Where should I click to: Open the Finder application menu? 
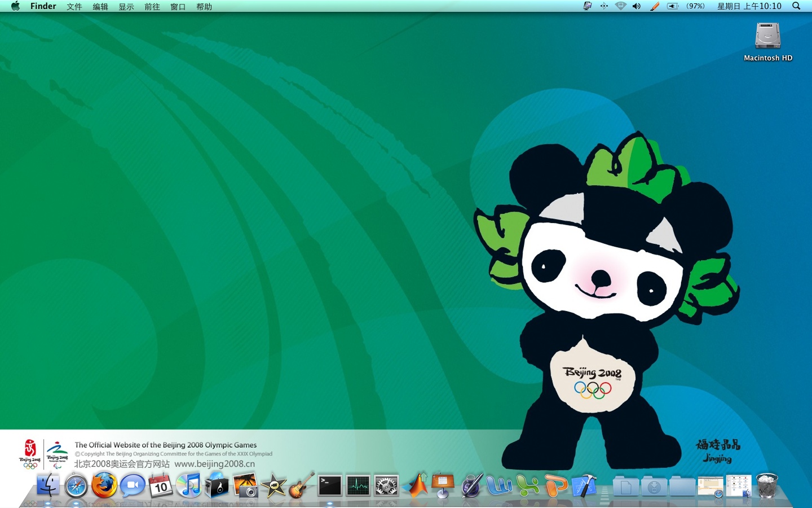pos(43,6)
